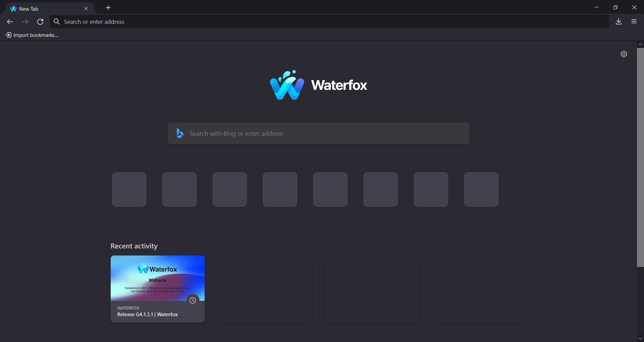The height and width of the screenshot is (342, 644).
Task: Click the vertical scrollbar thumb
Action: click(640, 157)
